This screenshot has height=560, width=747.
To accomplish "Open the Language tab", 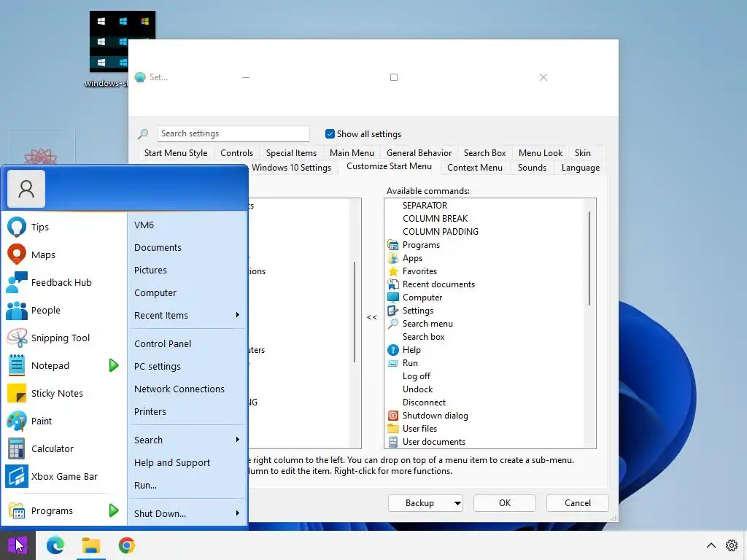I will tap(580, 168).
